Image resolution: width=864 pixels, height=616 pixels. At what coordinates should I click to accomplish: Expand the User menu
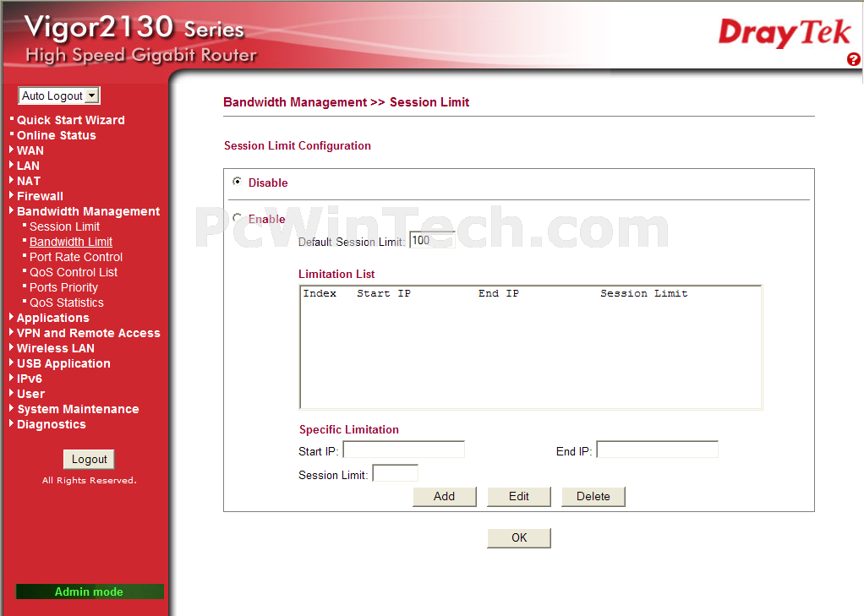point(30,394)
